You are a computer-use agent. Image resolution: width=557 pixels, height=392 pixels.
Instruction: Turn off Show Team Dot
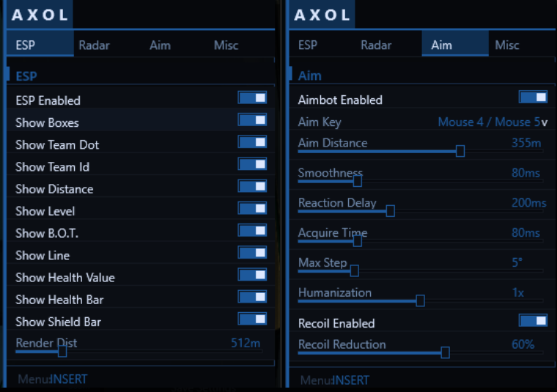tap(252, 142)
